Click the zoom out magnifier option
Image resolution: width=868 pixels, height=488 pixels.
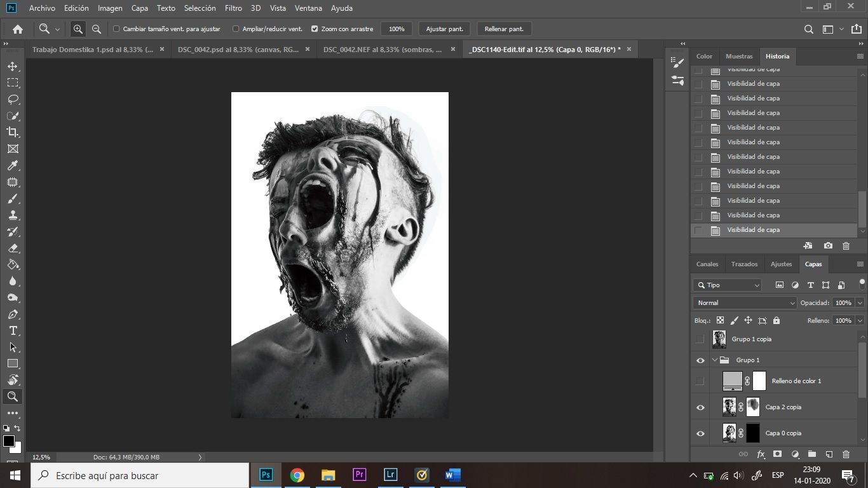[97, 29]
